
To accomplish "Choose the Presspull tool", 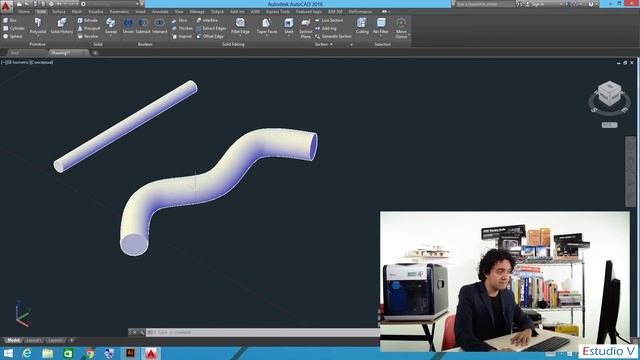I will click(89, 28).
